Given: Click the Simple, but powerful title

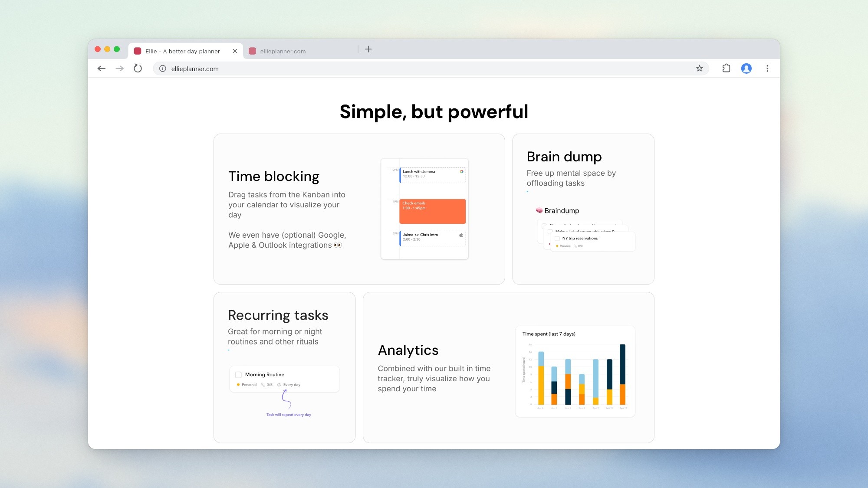Looking at the screenshot, I should tap(434, 111).
